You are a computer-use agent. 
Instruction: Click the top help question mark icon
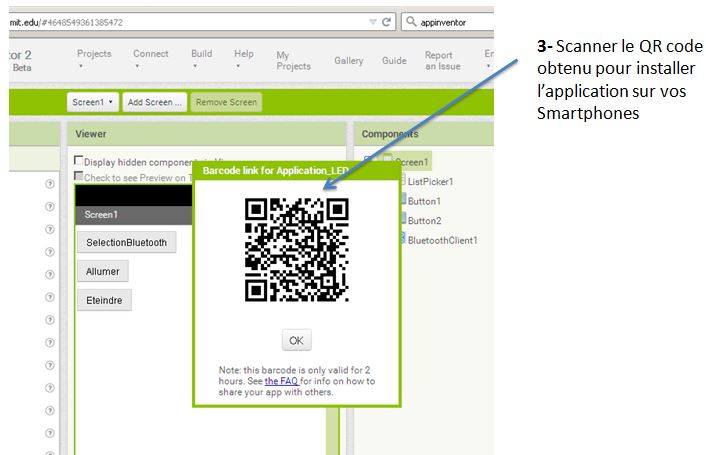[49, 184]
